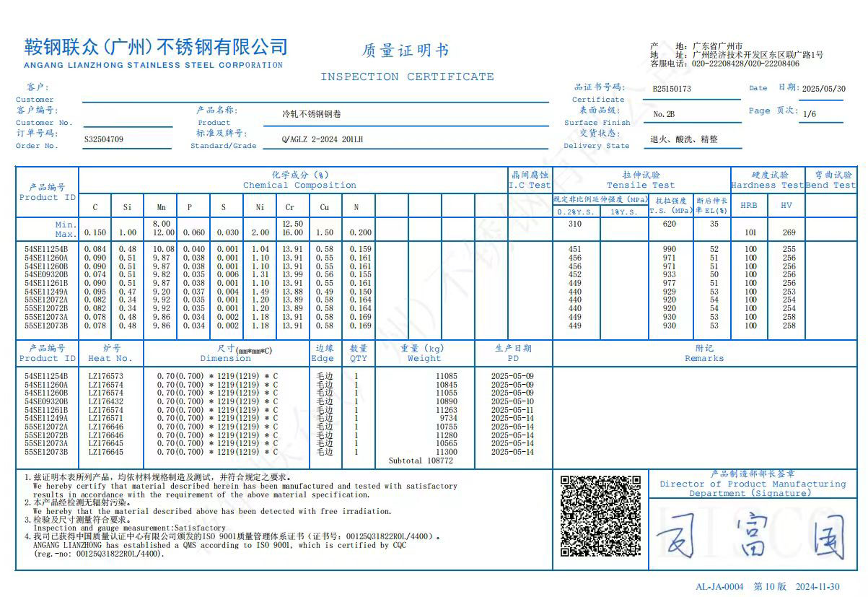Click the phone number 020-22208428/020-22208406

pyautogui.click(x=746, y=64)
